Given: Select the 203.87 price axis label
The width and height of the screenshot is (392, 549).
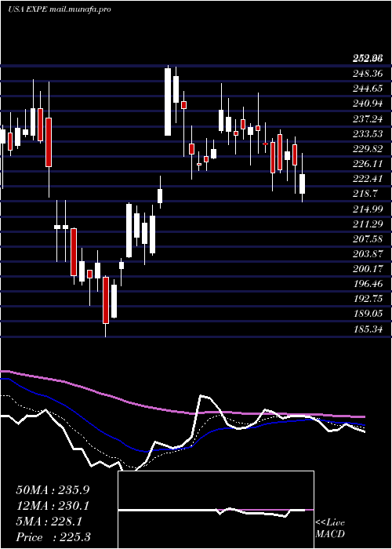Looking at the screenshot, I should (368, 254).
